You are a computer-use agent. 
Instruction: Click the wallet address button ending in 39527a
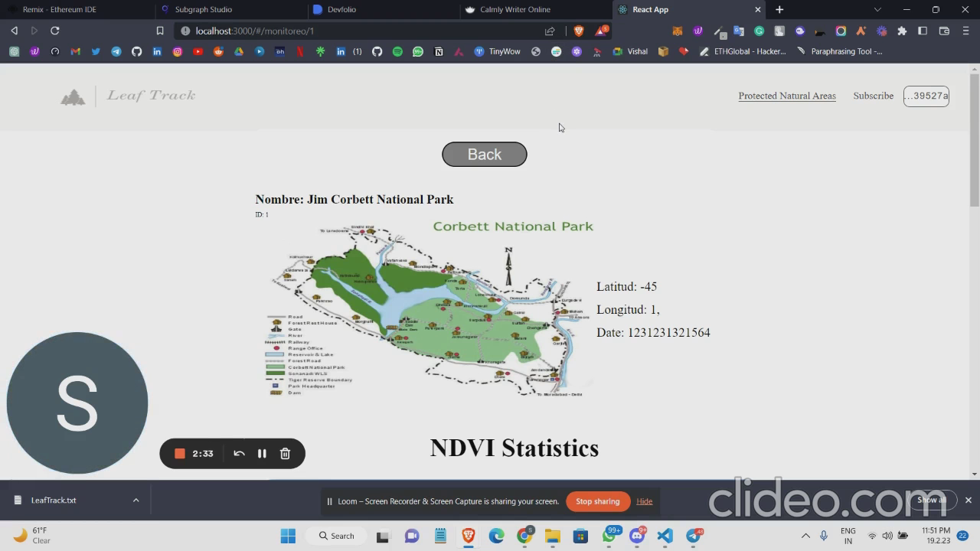click(926, 96)
